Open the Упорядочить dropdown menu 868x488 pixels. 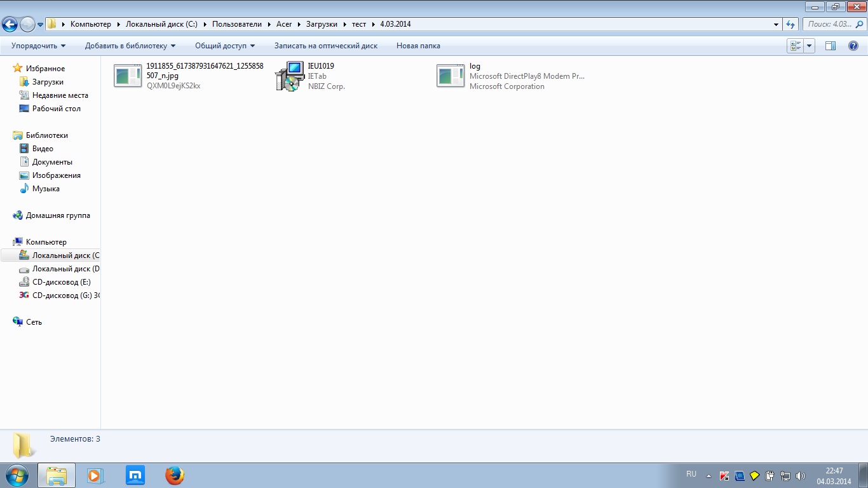tap(38, 46)
